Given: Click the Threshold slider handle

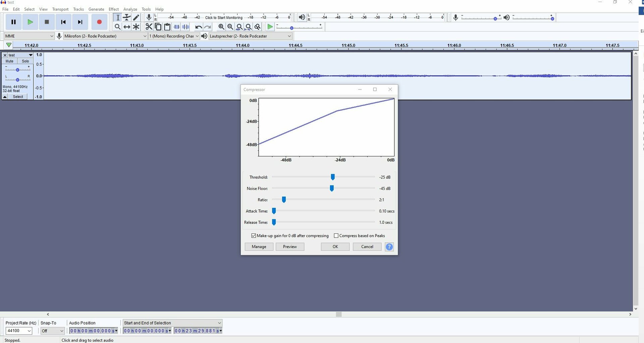Looking at the screenshot, I should (333, 177).
